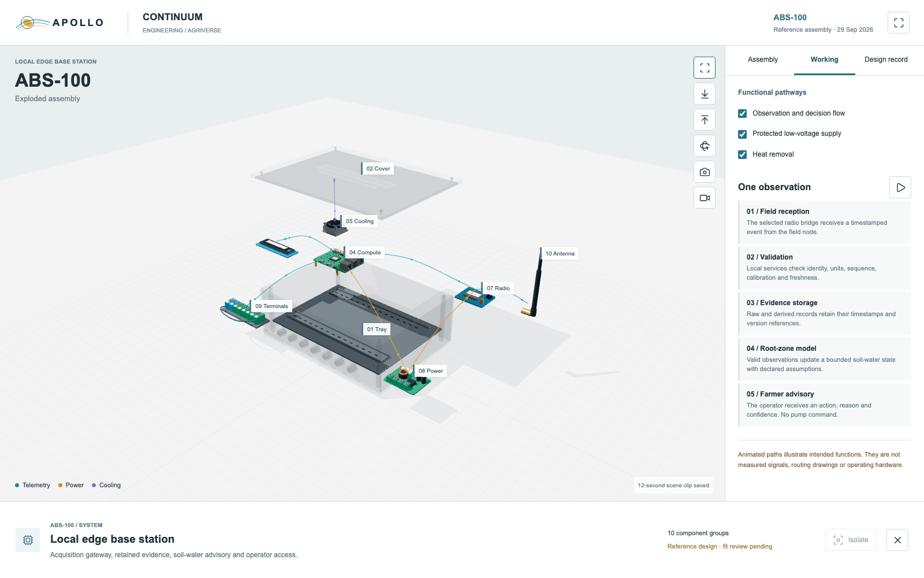Click the 01 Tray component label

point(377,329)
